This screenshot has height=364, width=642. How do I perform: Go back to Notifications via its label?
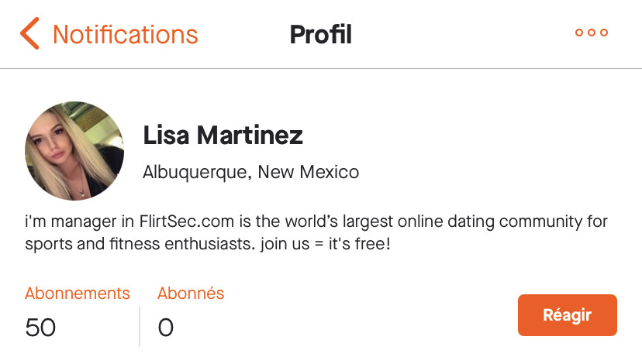125,34
